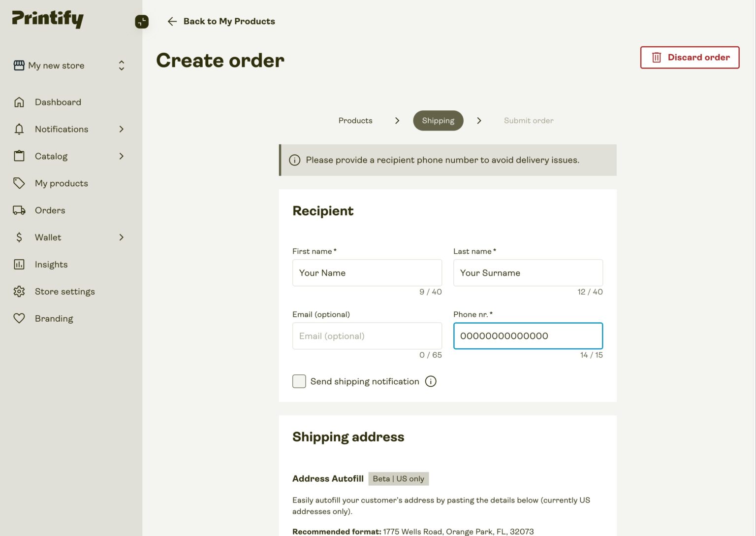Expand the Wallet sidebar section
756x536 pixels.
click(121, 237)
